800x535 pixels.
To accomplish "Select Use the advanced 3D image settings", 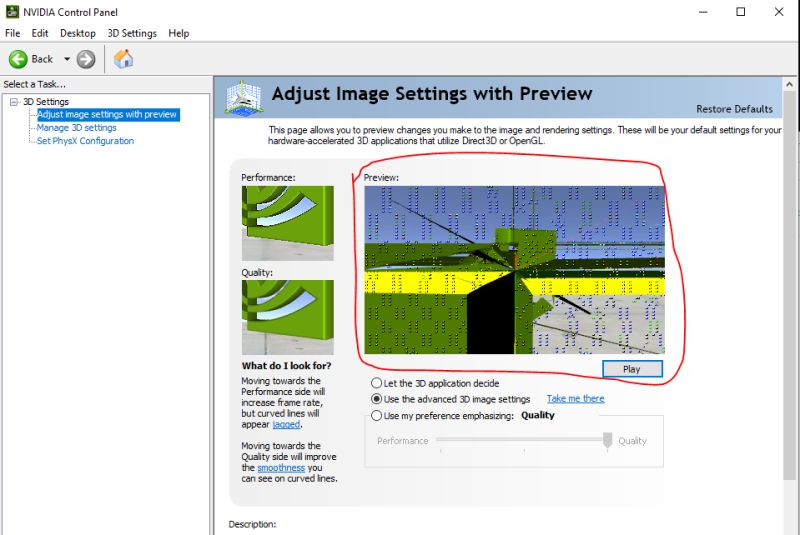I will coord(377,399).
